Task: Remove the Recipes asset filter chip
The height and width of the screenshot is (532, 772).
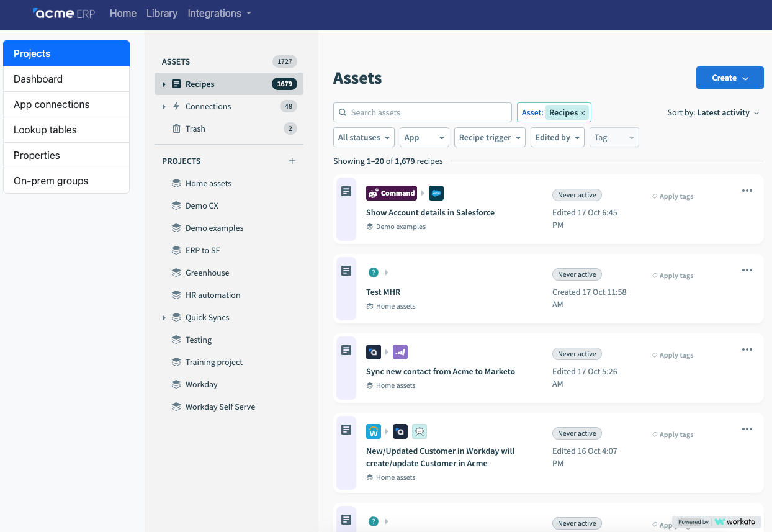Action: point(582,113)
